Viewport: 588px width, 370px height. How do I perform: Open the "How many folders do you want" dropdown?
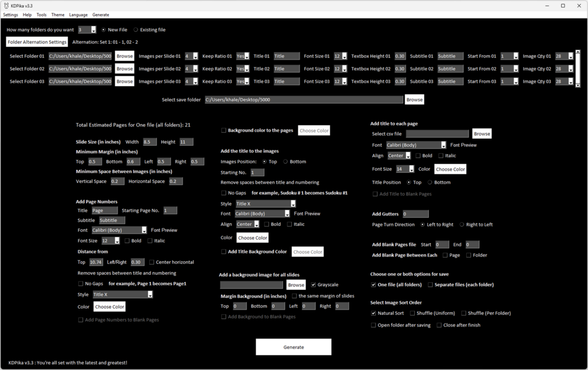[x=94, y=29]
